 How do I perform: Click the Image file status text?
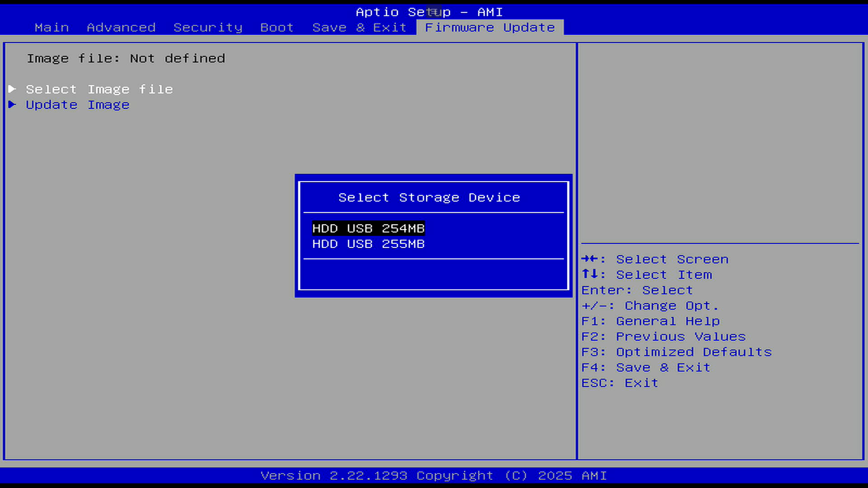[x=126, y=58]
